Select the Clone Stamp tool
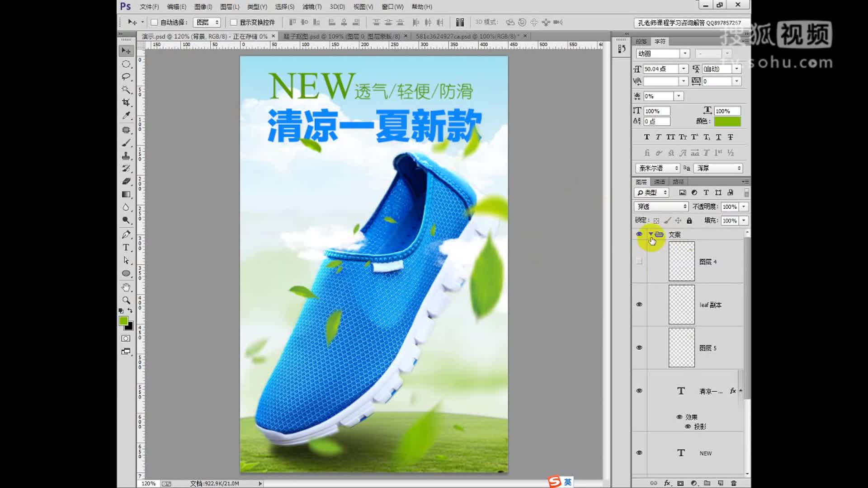Viewport: 868px width, 488px height. 126,156
